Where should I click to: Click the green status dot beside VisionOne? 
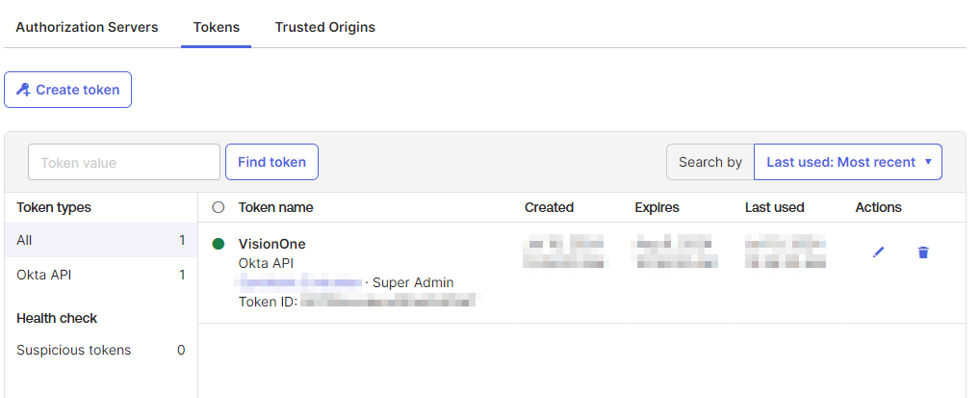(x=219, y=244)
